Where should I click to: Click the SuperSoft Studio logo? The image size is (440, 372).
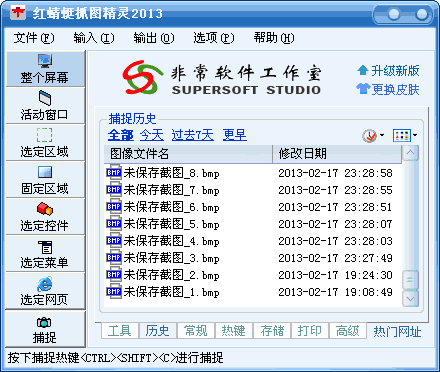[x=222, y=77]
